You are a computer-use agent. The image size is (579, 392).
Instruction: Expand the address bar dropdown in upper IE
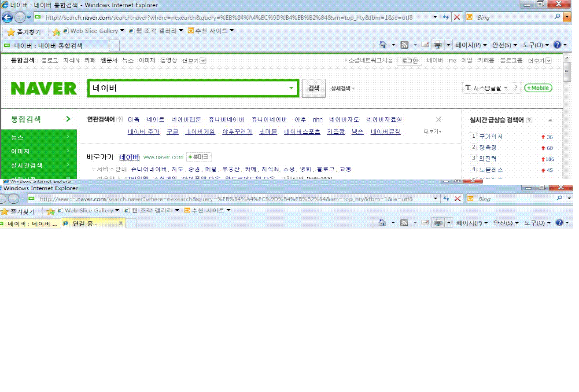[435, 17]
